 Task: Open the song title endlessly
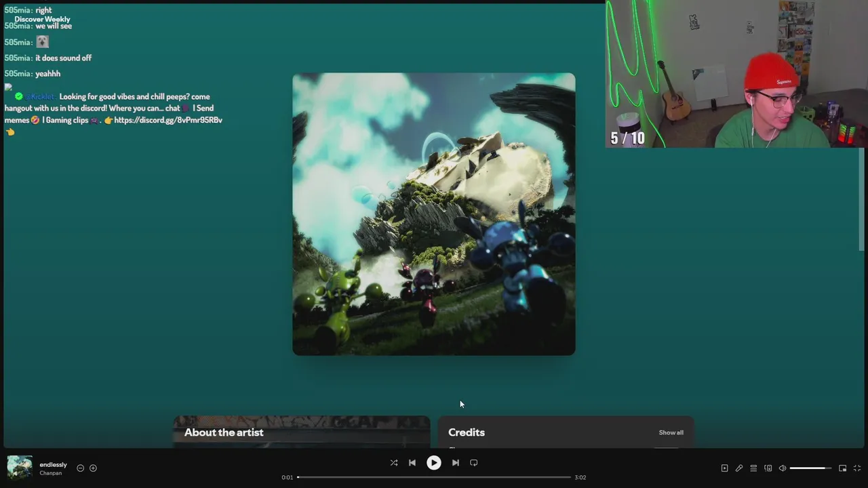pyautogui.click(x=53, y=465)
